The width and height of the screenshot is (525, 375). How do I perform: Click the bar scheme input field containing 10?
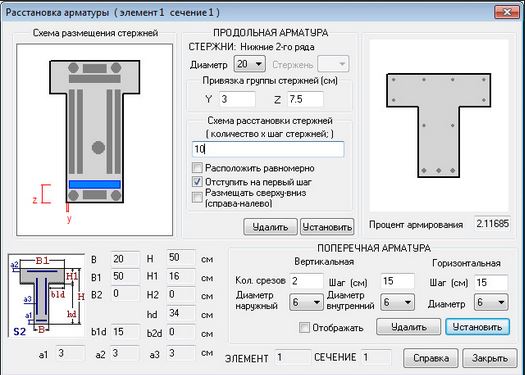(268, 149)
